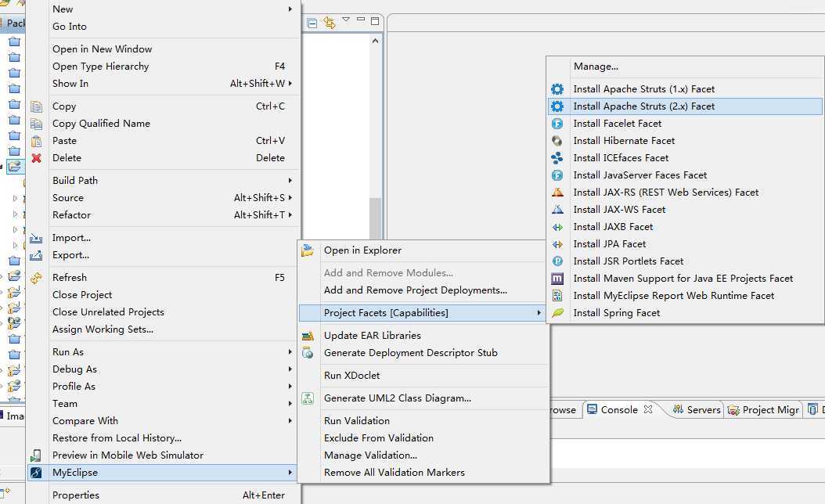The image size is (825, 504).
Task: Click the Update EAR Libraries icon
Action: [x=308, y=336]
